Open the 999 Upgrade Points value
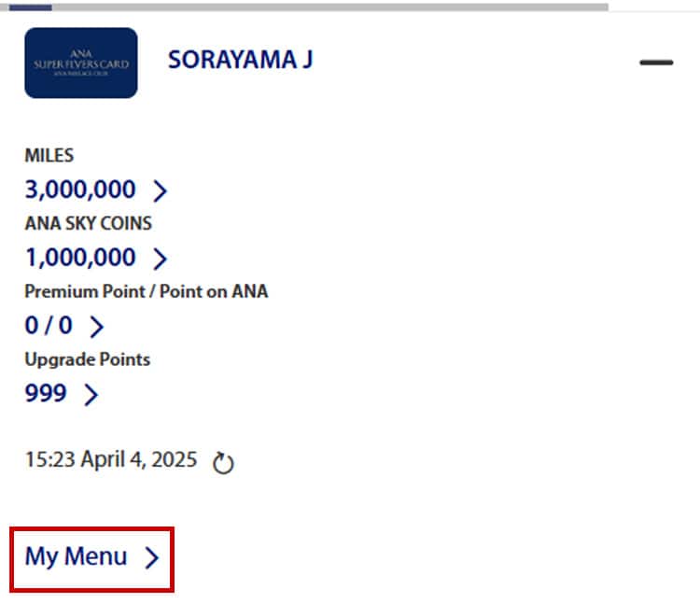Viewport: 700px width, 604px height. pyautogui.click(x=46, y=394)
